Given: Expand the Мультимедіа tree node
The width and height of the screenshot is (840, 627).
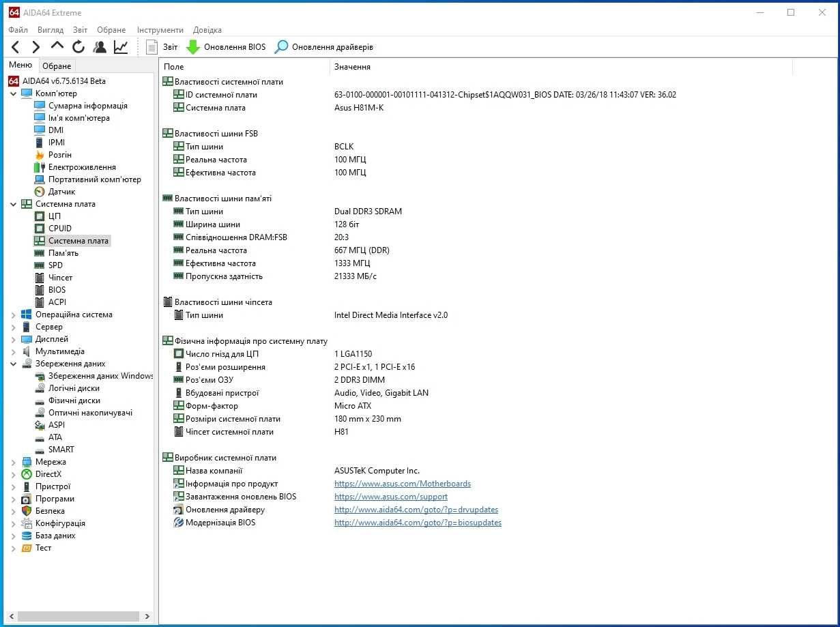Looking at the screenshot, I should tap(14, 351).
